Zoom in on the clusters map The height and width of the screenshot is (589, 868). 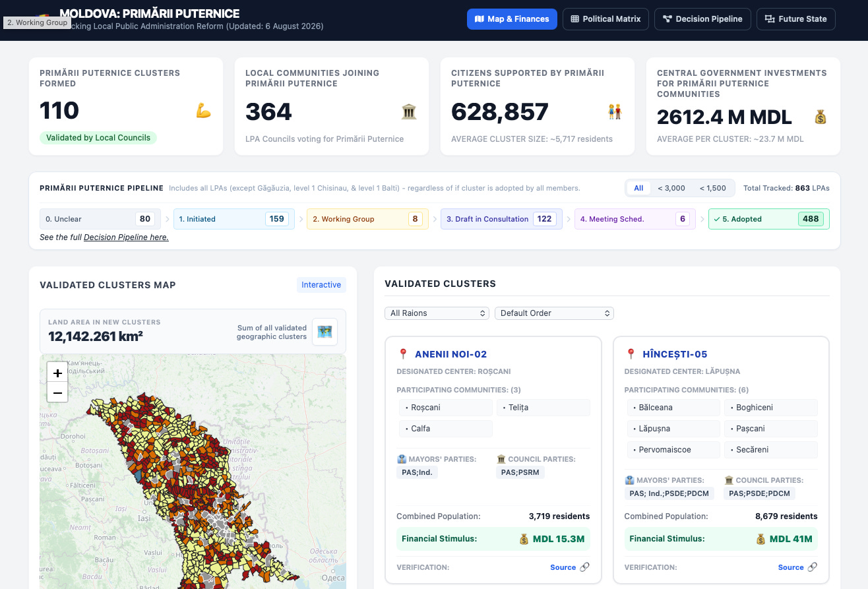pyautogui.click(x=57, y=372)
